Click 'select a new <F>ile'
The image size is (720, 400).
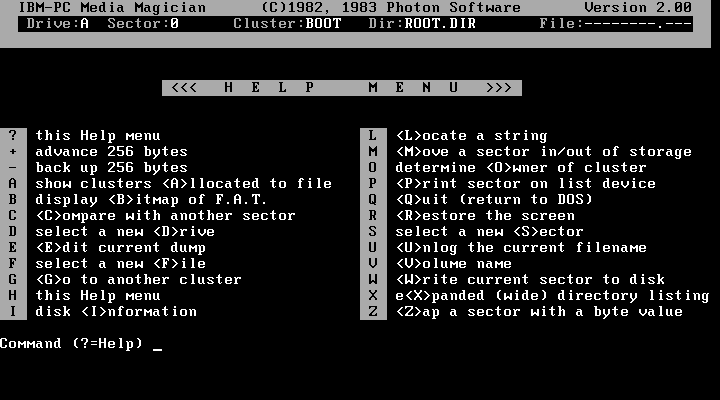(121, 264)
